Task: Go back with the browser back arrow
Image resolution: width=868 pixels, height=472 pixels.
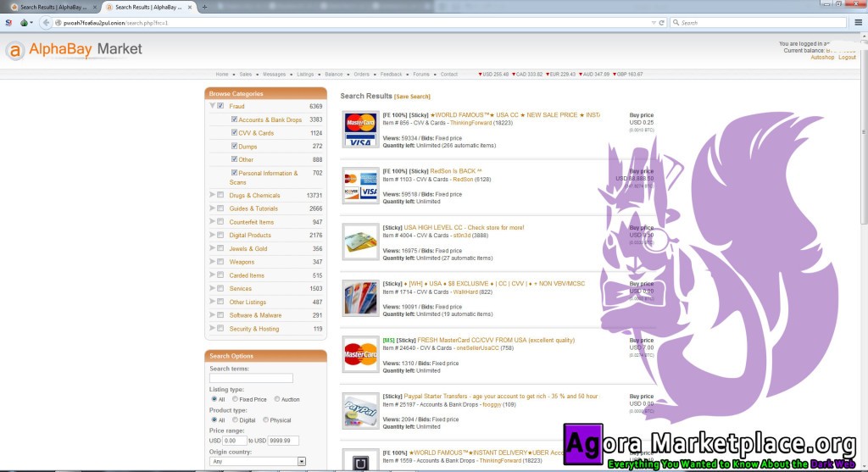Action: (47, 23)
